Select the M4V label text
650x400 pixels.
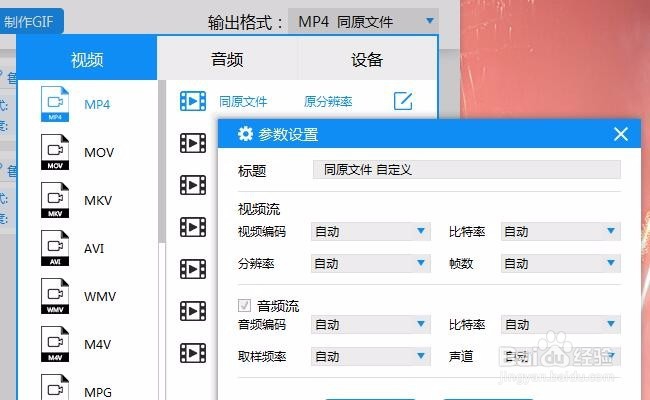pos(97,344)
